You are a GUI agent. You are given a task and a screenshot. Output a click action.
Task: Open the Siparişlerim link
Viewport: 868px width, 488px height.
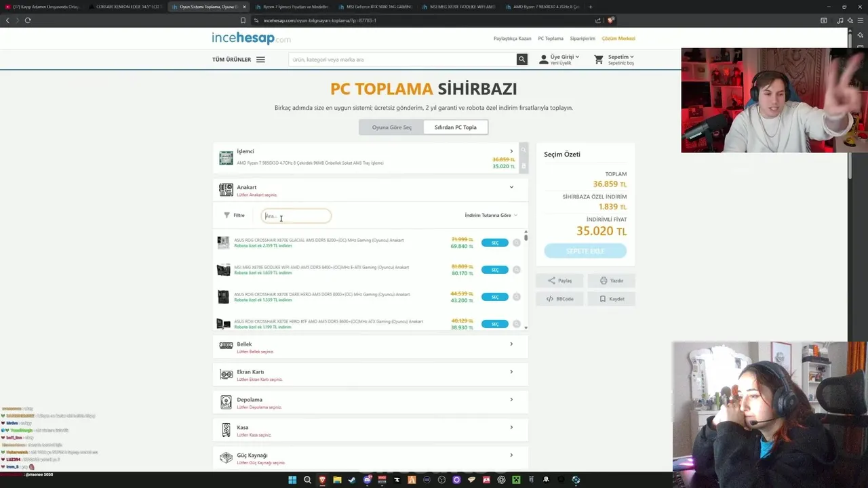coord(583,39)
